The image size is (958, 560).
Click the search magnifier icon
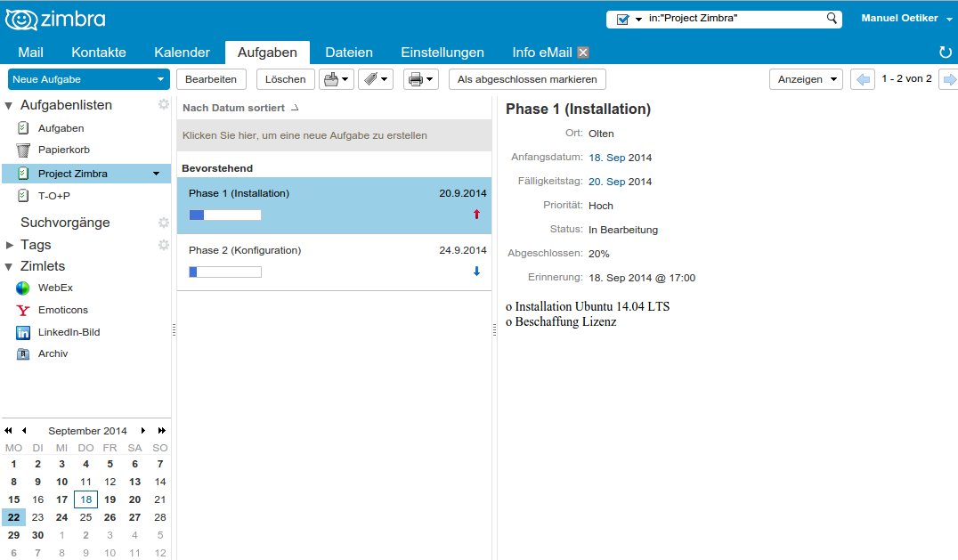coord(832,19)
